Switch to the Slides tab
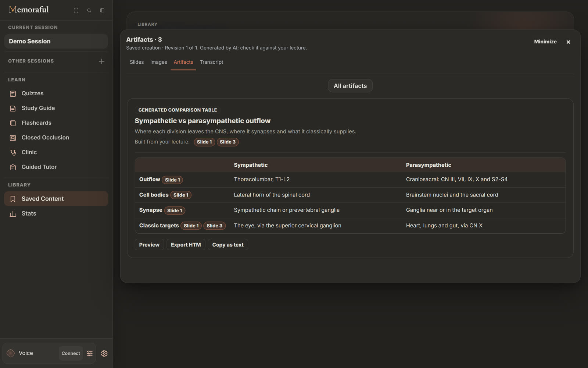 tap(137, 62)
